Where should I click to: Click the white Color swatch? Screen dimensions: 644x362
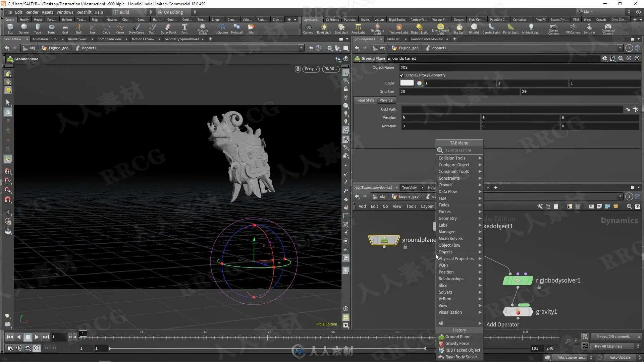coord(407,83)
